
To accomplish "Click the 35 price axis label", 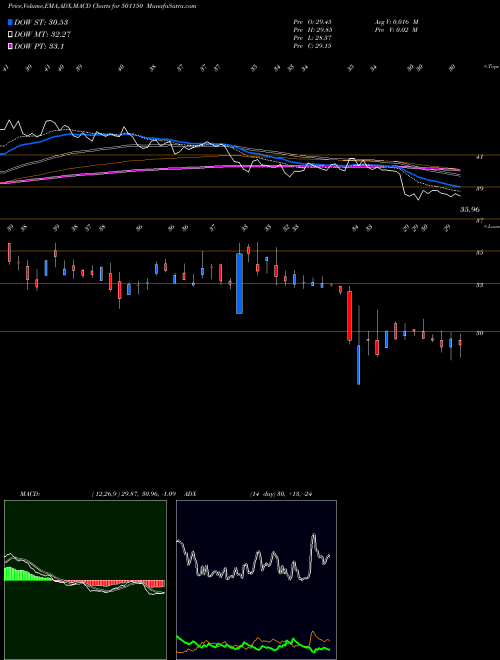I will (479, 253).
